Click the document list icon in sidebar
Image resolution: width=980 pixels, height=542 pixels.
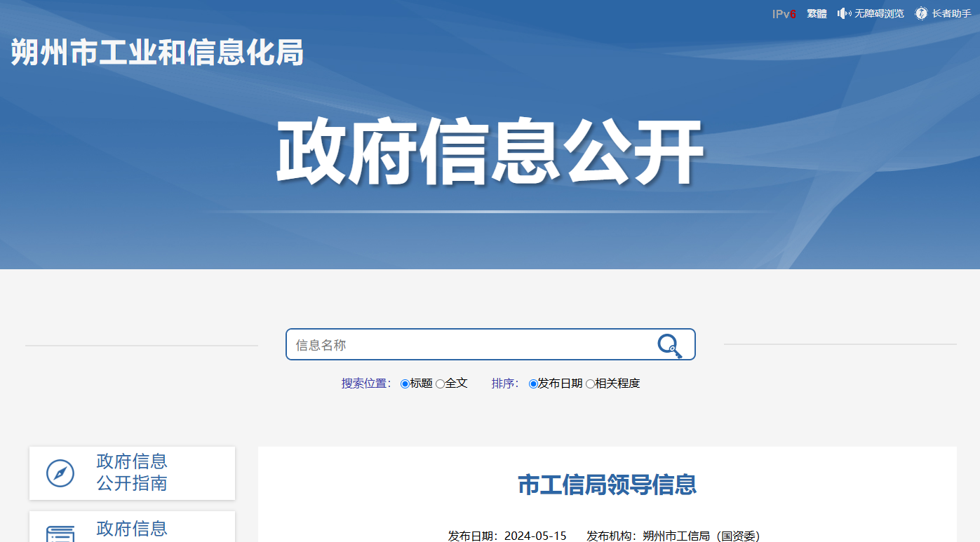tap(60, 534)
